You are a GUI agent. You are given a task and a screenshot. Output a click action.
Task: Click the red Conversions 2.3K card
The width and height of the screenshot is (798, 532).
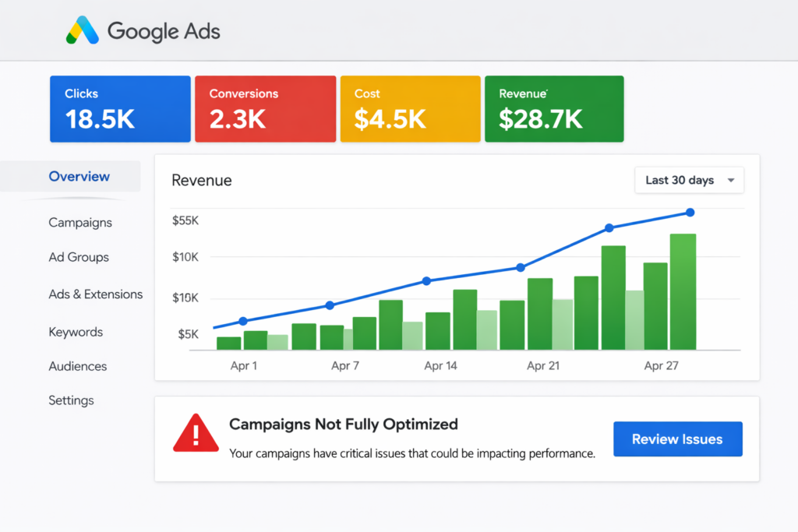pos(265,109)
